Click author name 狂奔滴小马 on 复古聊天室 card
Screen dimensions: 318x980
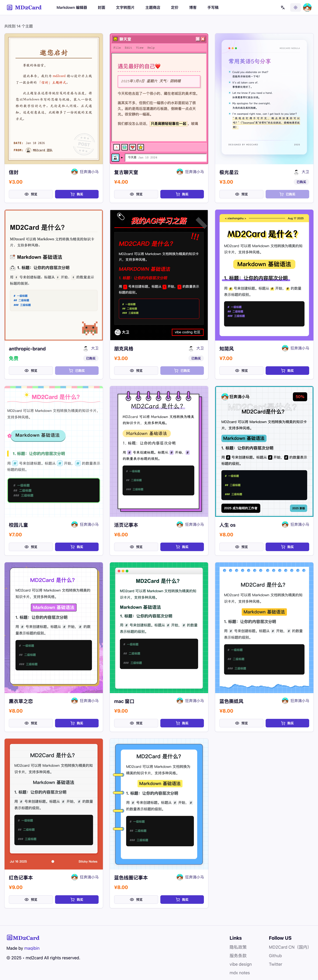pyautogui.click(x=195, y=172)
